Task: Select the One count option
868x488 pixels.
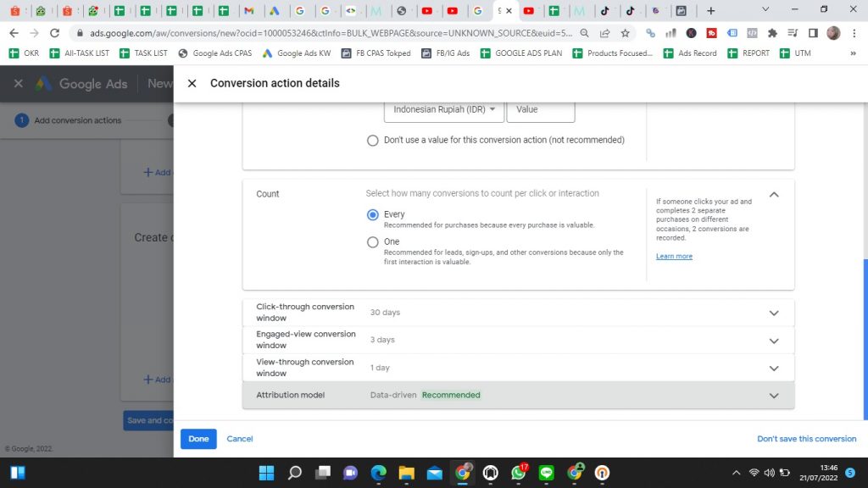Action: (x=373, y=242)
